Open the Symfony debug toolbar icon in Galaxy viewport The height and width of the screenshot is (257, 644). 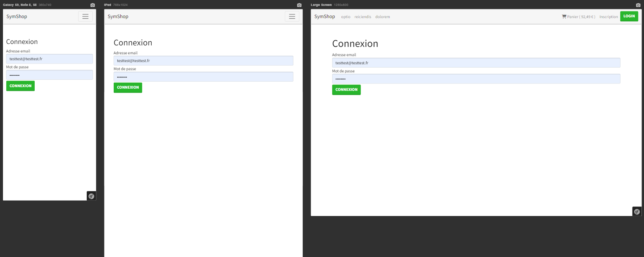[x=92, y=196]
